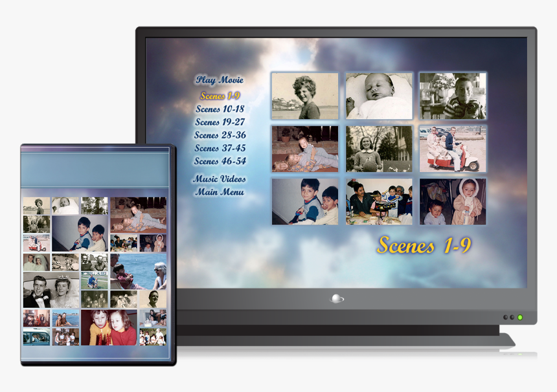Open the Music Videos section
Screen dimensions: 557x392
[x=220, y=179]
